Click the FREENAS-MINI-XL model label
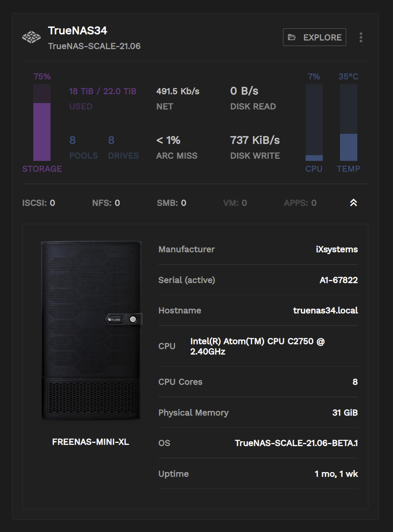Image resolution: width=393 pixels, height=532 pixels. 90,442
